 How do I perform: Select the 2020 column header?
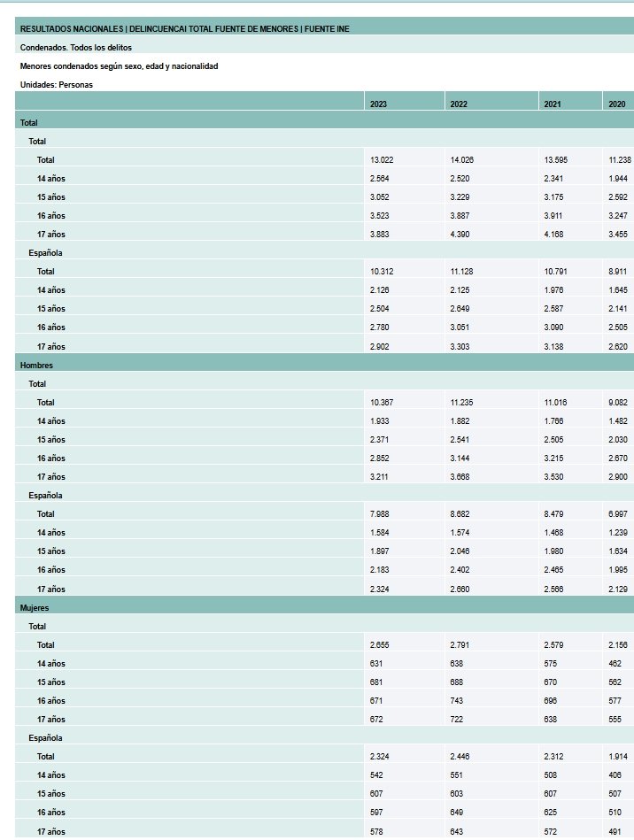click(x=616, y=104)
